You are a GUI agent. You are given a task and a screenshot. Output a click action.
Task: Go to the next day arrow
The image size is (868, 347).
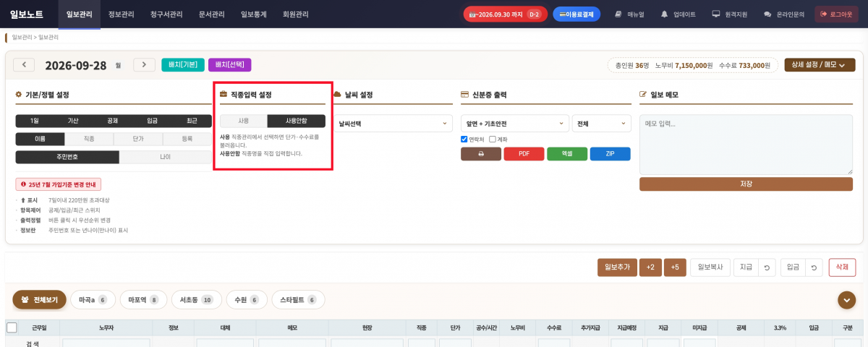(x=145, y=65)
